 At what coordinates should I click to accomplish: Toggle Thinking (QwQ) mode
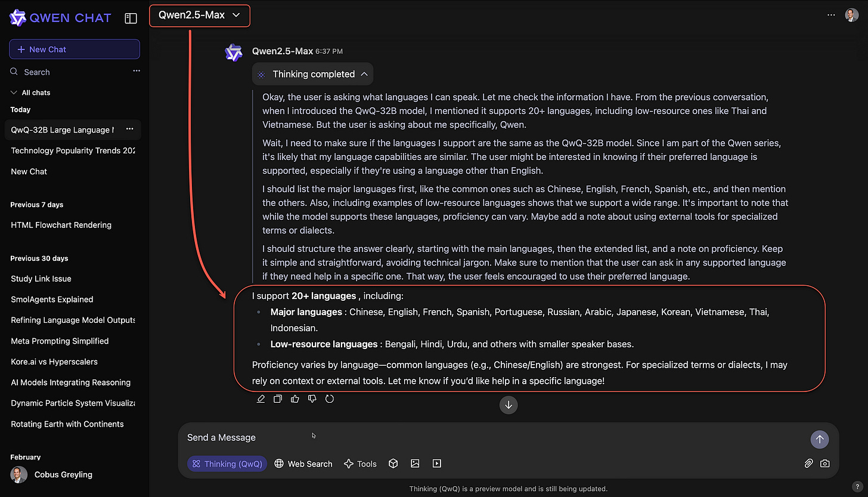tap(227, 464)
